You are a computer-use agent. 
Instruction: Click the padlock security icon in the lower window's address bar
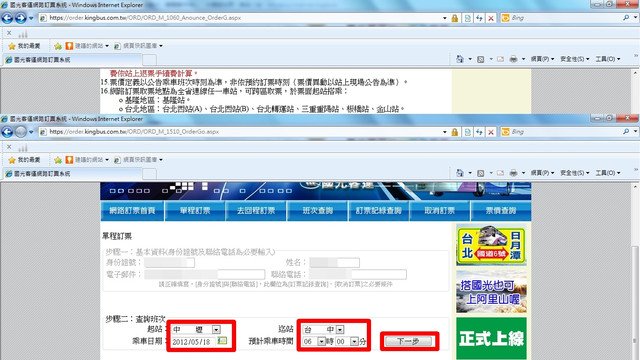coord(455,132)
